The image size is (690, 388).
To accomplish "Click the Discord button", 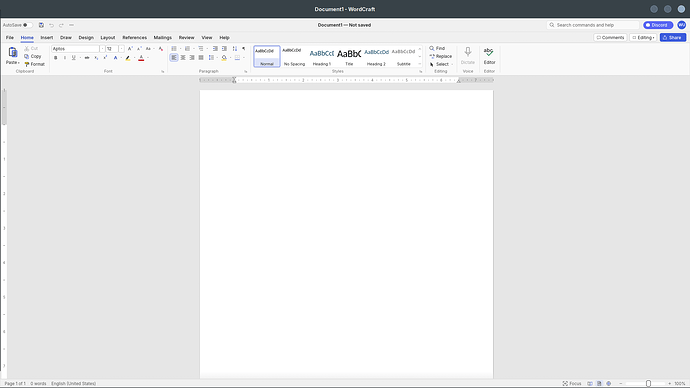I will [x=657, y=25].
